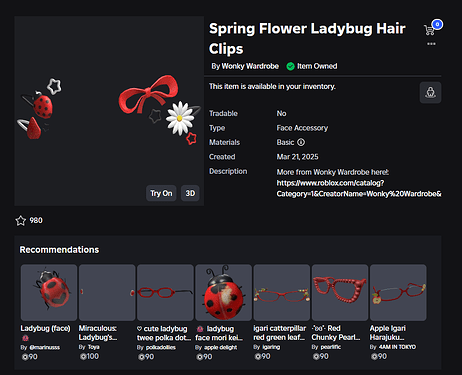Open cute ladybug twee polka dot thumbnail
Image resolution: width=462 pixels, height=375 pixels.
(165, 293)
